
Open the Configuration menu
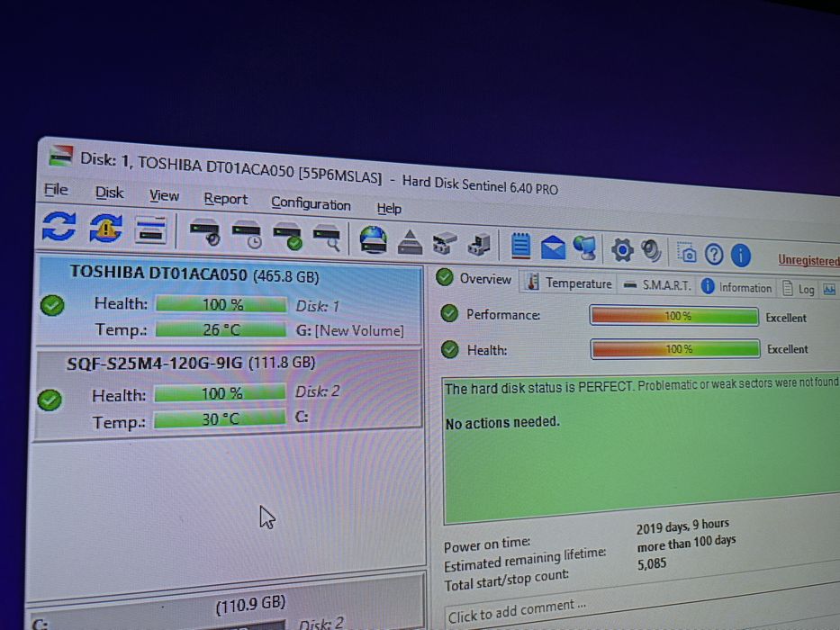pos(311,203)
